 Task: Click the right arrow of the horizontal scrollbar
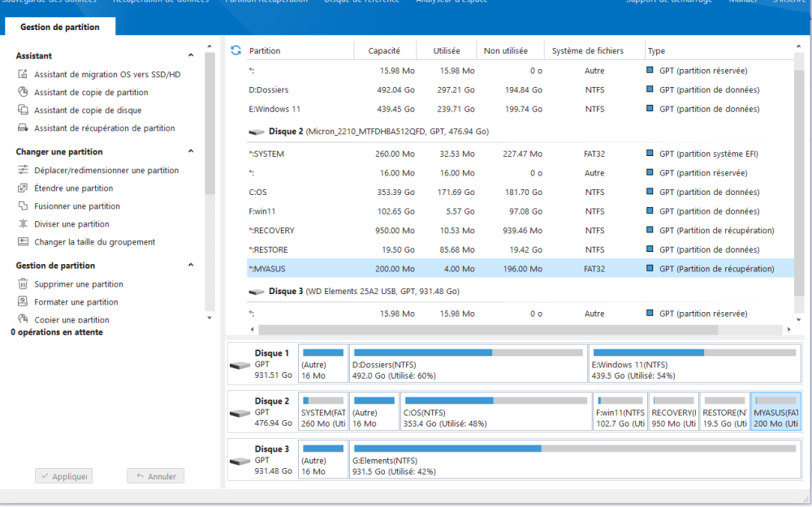click(788, 330)
